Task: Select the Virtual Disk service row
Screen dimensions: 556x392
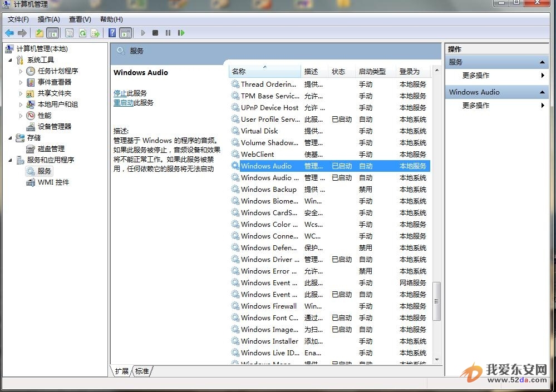Action: (330, 131)
